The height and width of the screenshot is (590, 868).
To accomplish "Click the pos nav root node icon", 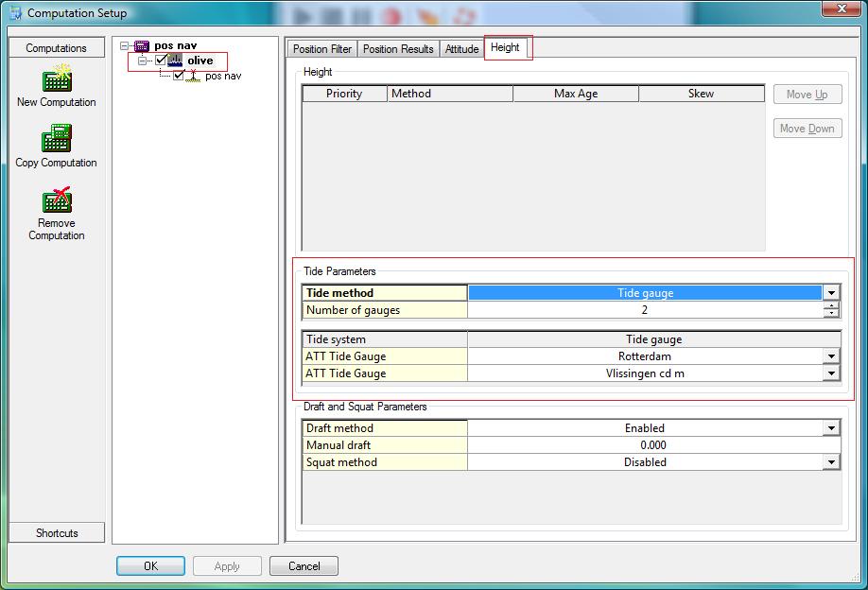I will [142, 45].
